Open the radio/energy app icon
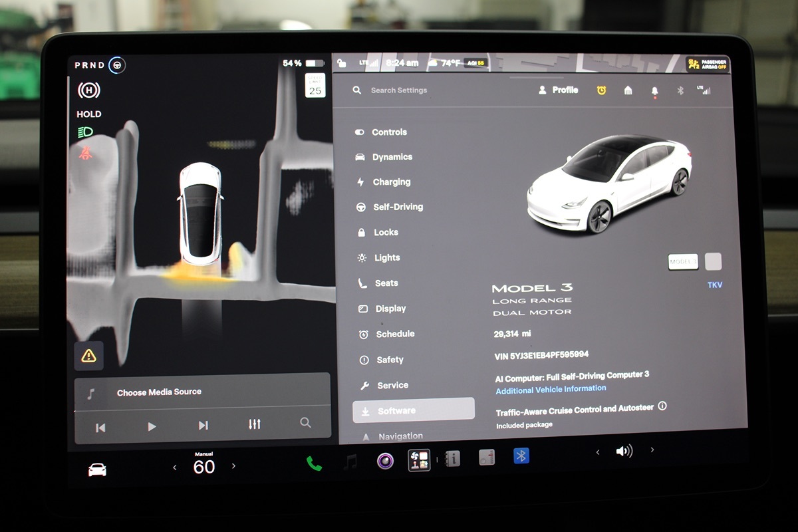Viewport: 798px width, 532px height. (x=487, y=457)
